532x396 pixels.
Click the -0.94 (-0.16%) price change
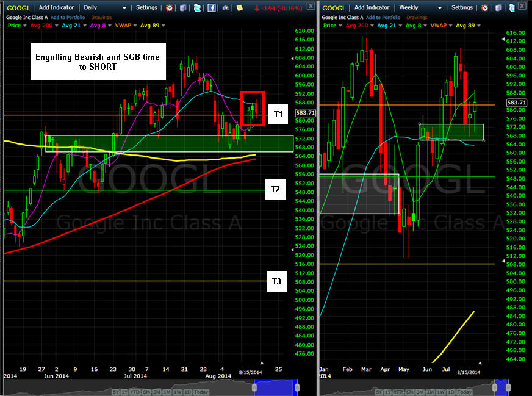click(x=278, y=8)
